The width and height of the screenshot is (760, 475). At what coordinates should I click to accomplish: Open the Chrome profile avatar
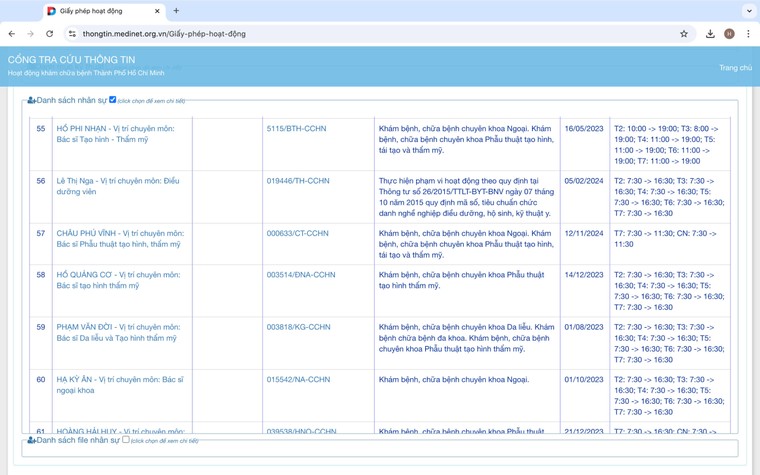point(729,34)
